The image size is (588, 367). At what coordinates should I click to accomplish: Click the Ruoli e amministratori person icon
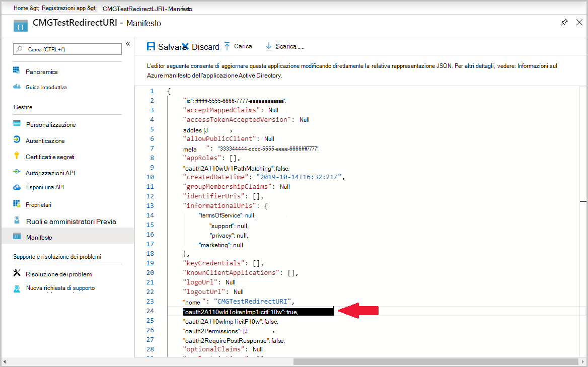click(17, 219)
